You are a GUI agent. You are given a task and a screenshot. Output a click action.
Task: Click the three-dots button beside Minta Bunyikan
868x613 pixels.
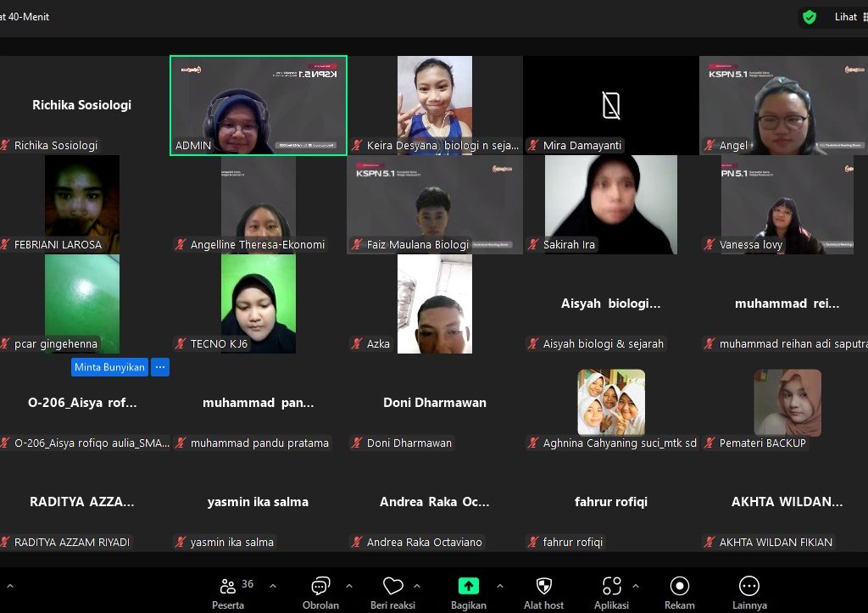[160, 367]
